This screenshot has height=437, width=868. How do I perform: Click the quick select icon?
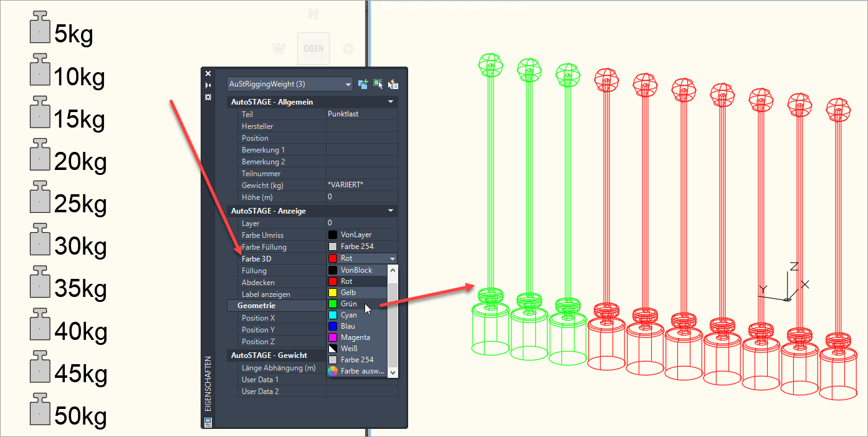(x=393, y=84)
